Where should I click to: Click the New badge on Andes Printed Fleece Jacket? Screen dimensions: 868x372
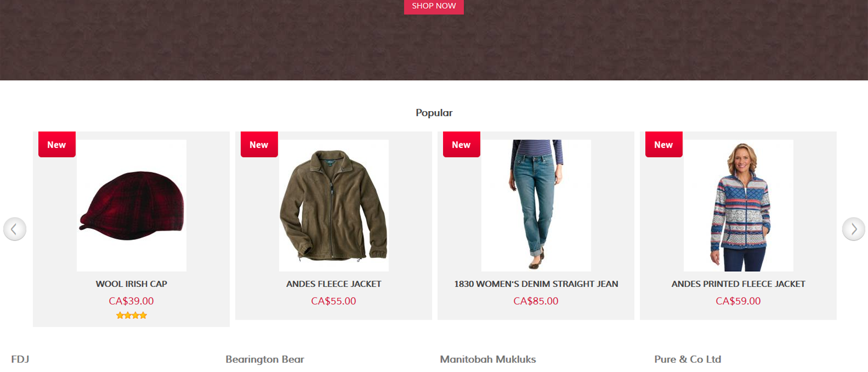click(664, 144)
